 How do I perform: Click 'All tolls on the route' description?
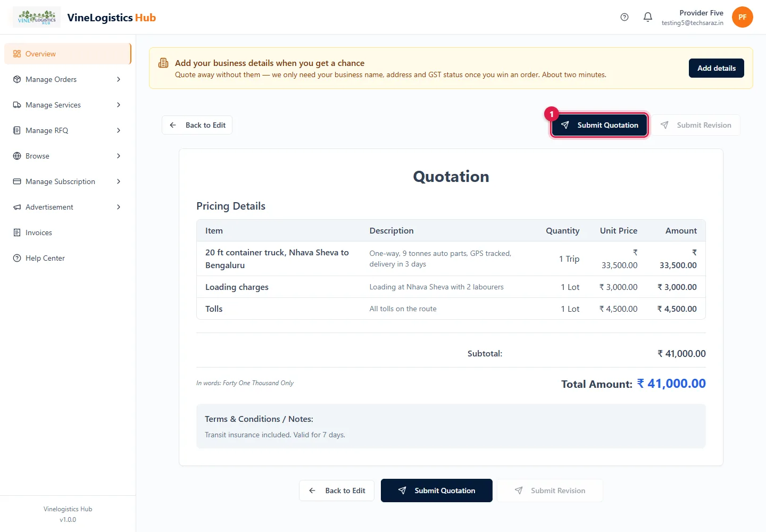click(x=403, y=309)
